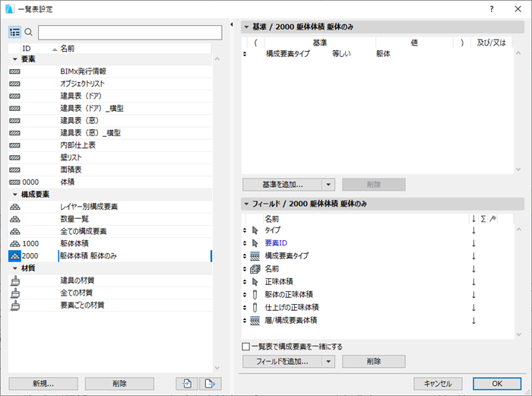Click the 基準を追加... button
The height and width of the screenshot is (396, 532).
(x=282, y=185)
